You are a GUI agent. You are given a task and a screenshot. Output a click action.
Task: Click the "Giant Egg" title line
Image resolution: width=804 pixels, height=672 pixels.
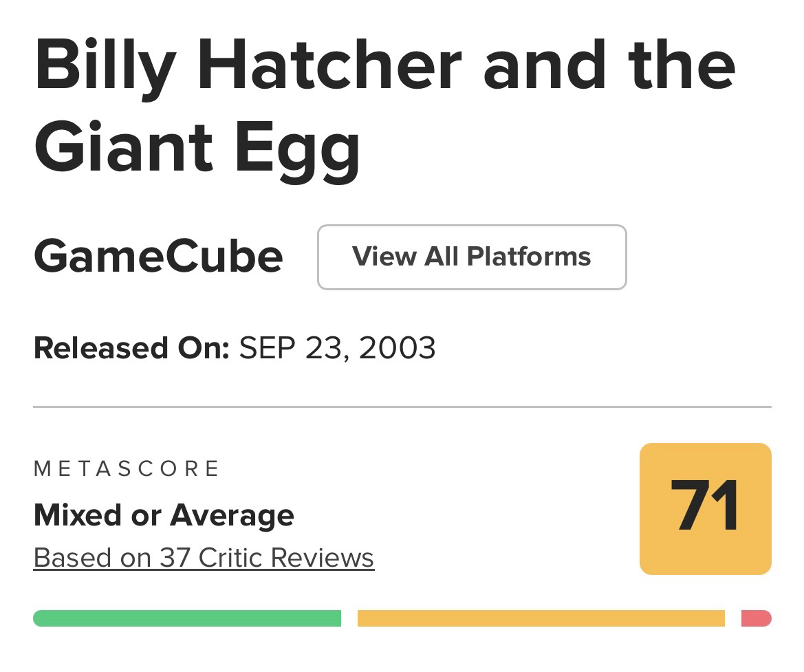tap(197, 147)
